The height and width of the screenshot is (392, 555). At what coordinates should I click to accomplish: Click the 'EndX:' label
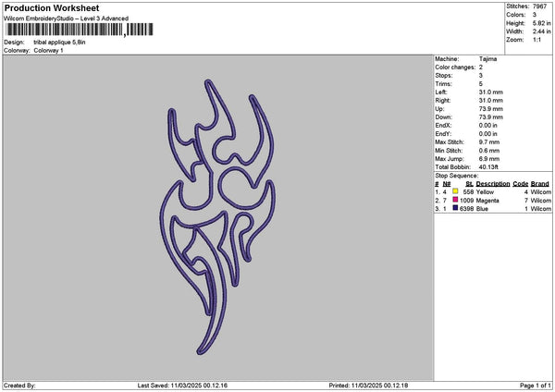point(443,126)
